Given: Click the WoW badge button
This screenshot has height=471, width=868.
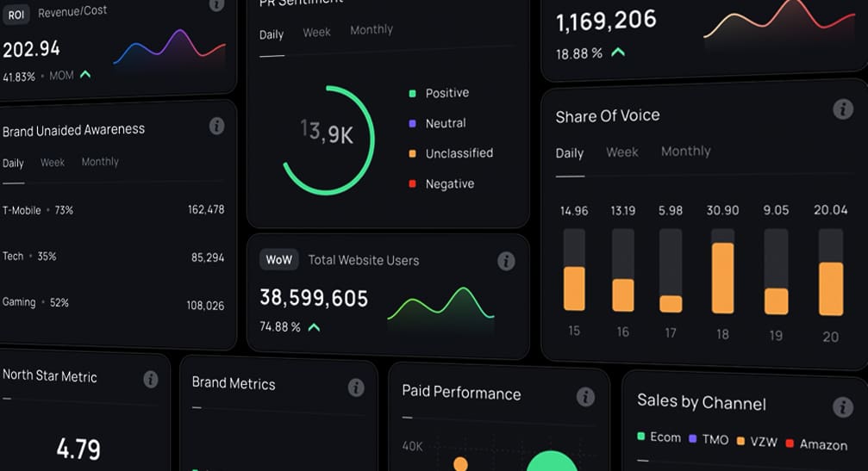Looking at the screenshot, I should click(278, 259).
